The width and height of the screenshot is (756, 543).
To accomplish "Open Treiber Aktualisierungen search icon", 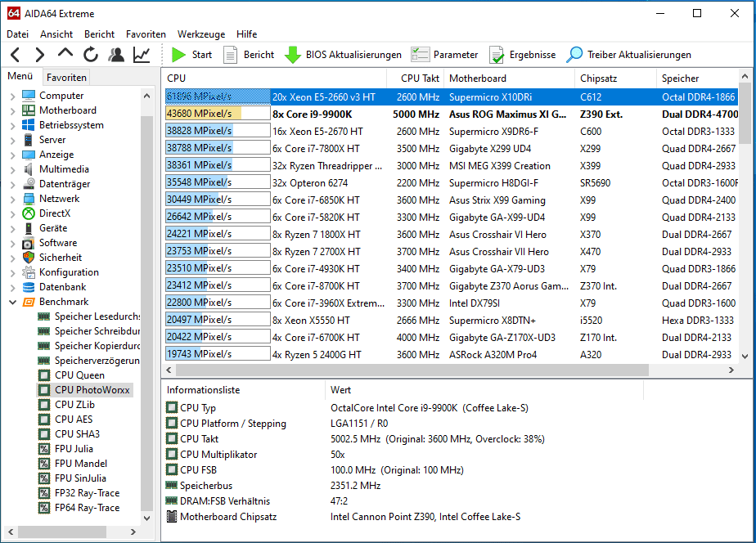I will 574,55.
